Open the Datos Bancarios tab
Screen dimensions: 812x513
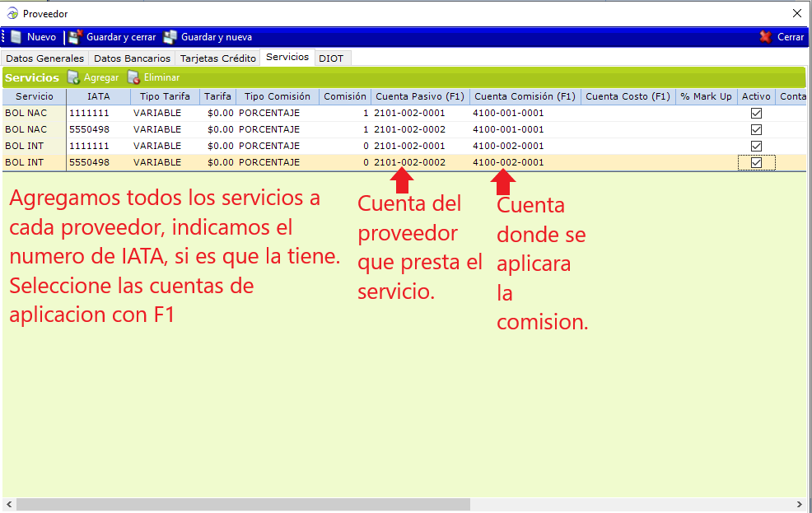pos(132,58)
